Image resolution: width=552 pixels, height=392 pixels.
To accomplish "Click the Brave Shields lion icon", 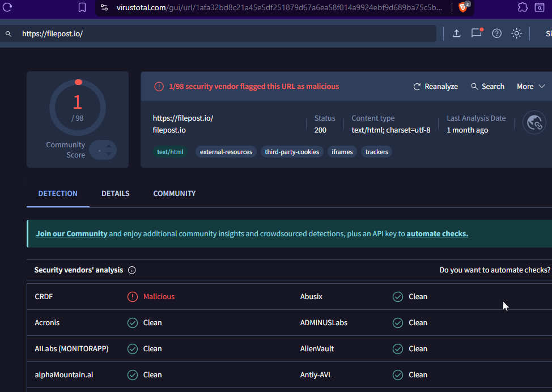I will [x=464, y=7].
